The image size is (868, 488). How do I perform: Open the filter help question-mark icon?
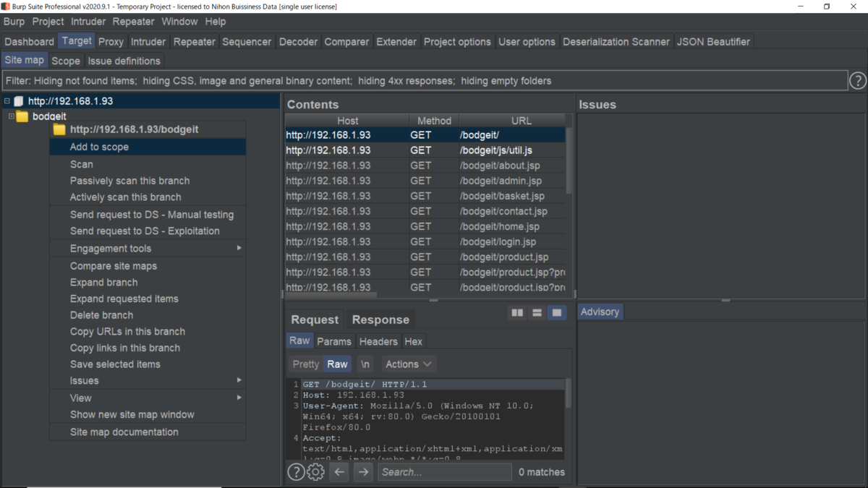point(857,81)
